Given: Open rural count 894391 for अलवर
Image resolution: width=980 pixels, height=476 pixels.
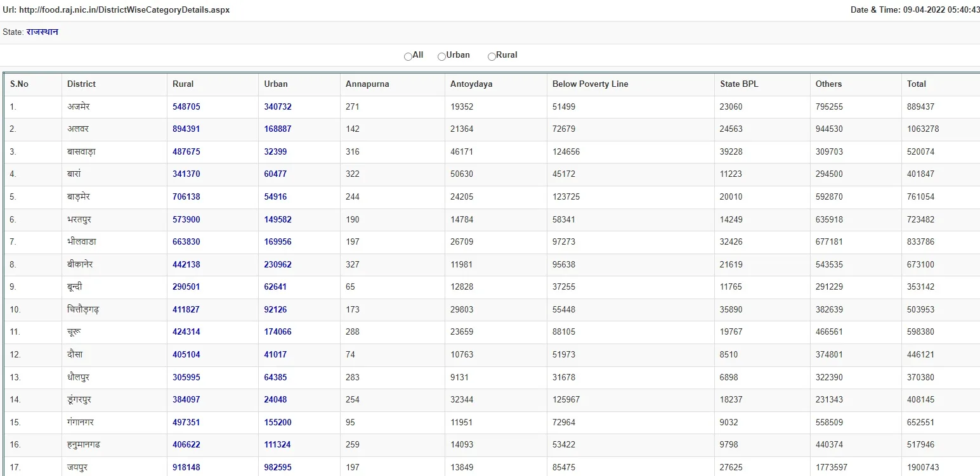Looking at the screenshot, I should pyautogui.click(x=186, y=129).
